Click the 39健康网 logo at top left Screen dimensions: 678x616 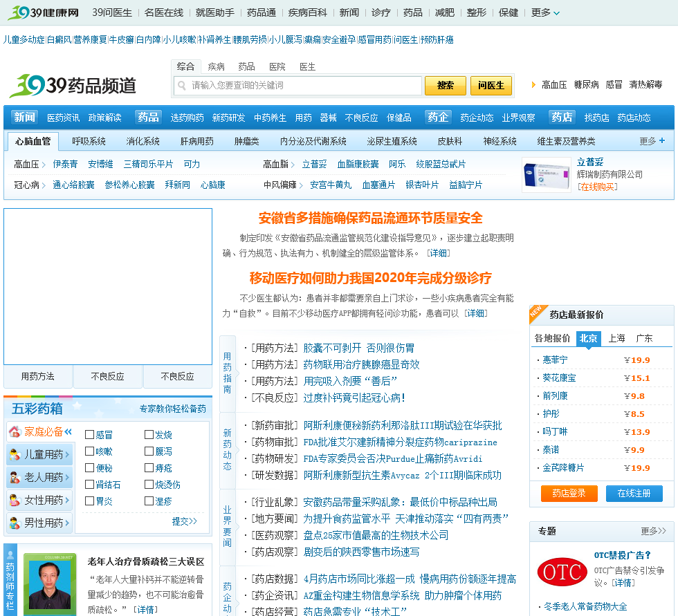click(x=43, y=12)
